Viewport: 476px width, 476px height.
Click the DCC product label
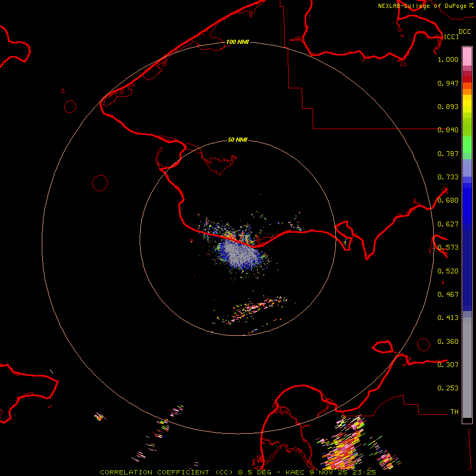[x=464, y=32]
